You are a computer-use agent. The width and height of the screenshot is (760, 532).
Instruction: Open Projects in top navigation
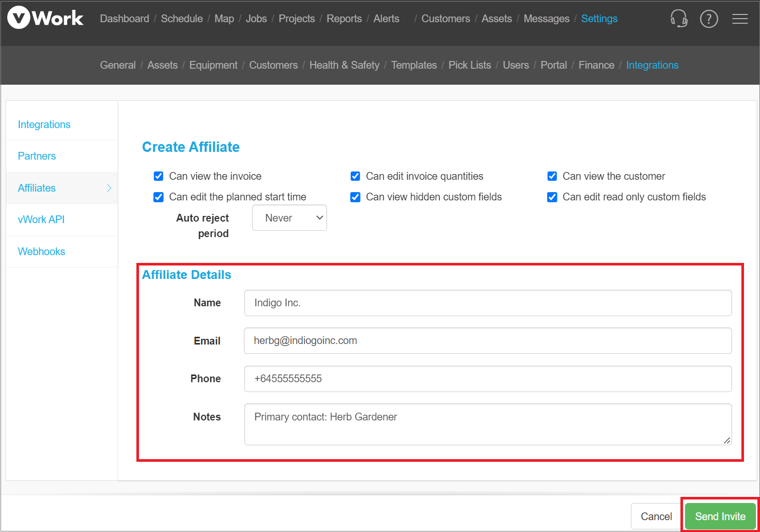[297, 19]
